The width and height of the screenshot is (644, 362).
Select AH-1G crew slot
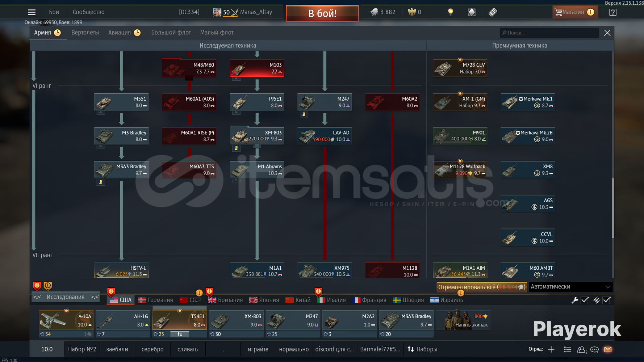[x=123, y=320]
